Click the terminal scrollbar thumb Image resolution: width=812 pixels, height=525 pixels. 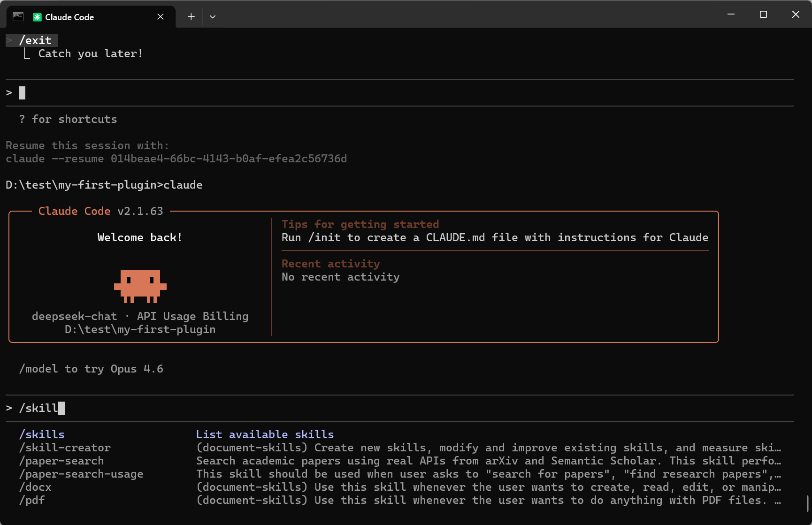point(807,504)
